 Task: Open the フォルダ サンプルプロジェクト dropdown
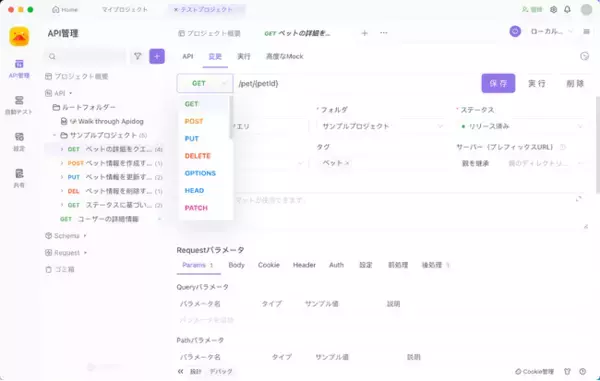(x=382, y=126)
